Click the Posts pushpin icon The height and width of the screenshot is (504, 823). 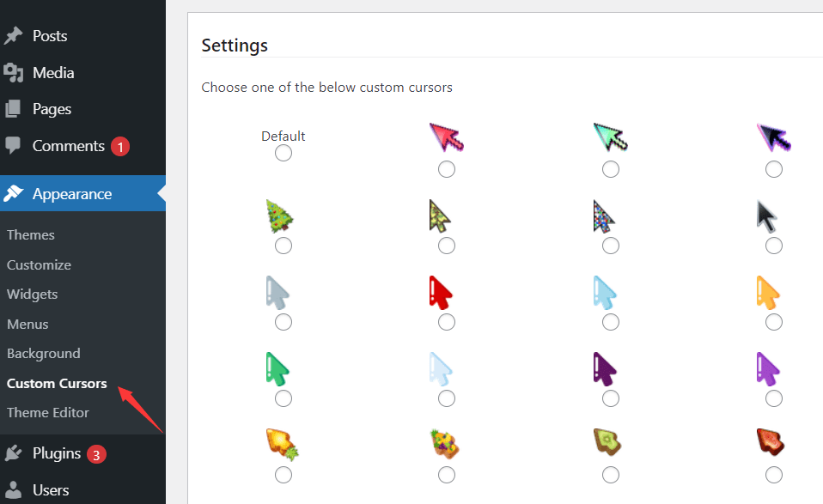(14, 35)
